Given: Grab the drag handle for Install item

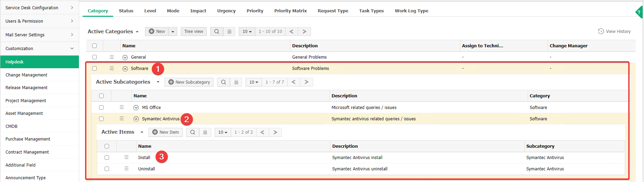Looking at the screenshot, I should 127,157.
